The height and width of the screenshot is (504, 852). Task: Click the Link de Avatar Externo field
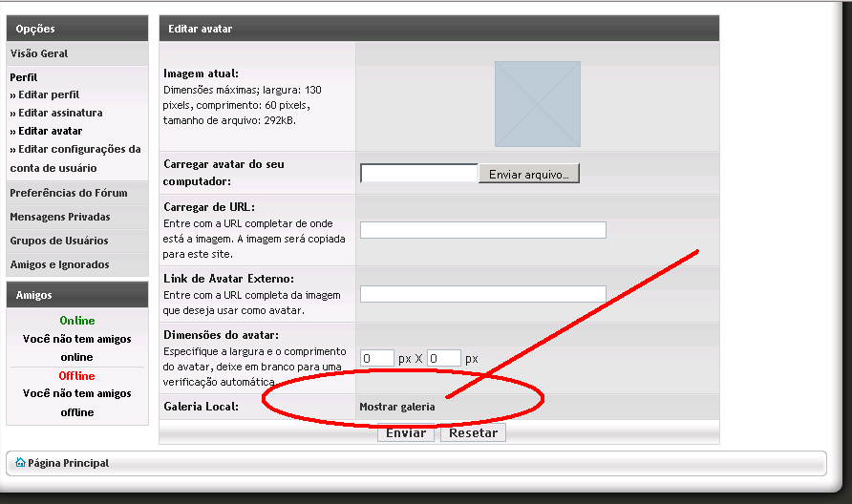(x=482, y=294)
